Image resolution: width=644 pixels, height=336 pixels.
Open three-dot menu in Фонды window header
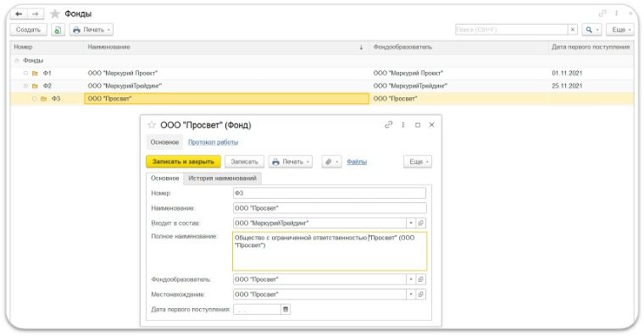[617, 14]
